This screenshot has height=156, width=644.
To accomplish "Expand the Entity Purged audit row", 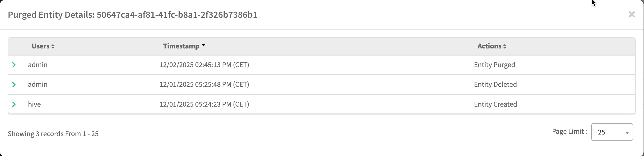I will pos(14,65).
